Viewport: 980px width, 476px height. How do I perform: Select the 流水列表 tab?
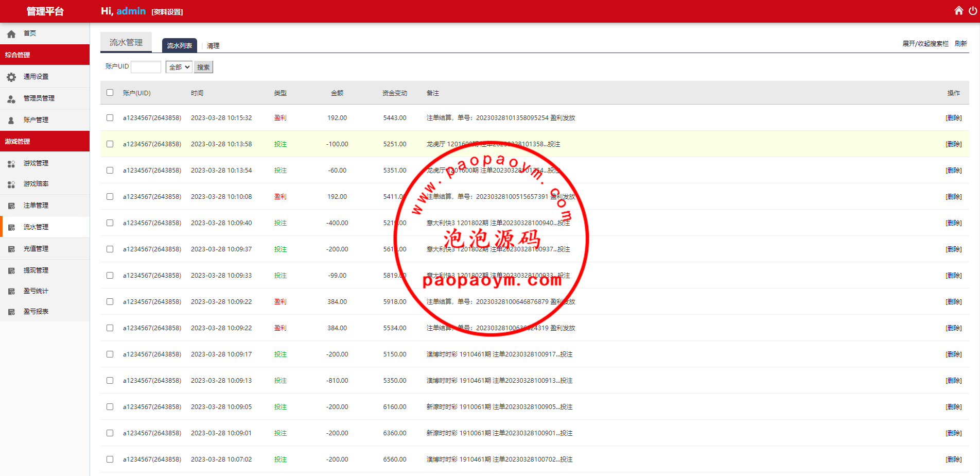click(179, 46)
